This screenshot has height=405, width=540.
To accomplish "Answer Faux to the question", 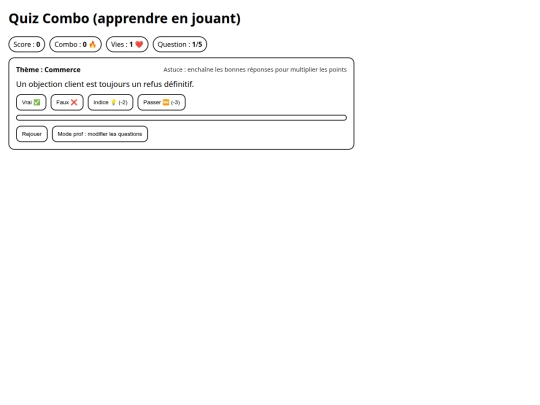I will tap(67, 102).
